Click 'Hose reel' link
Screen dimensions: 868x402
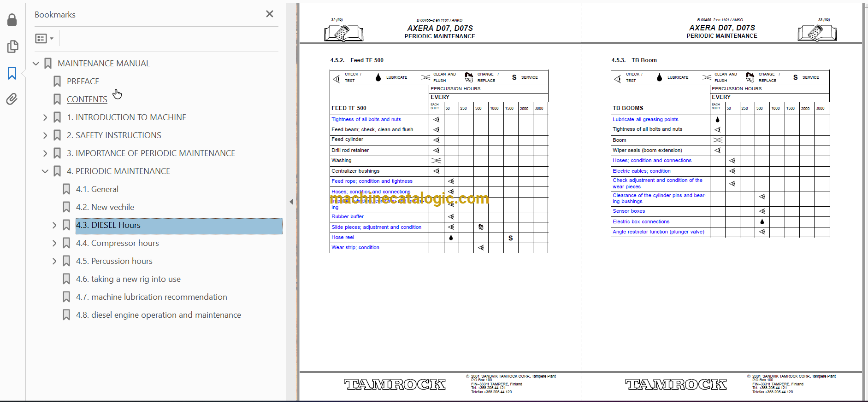coord(343,237)
